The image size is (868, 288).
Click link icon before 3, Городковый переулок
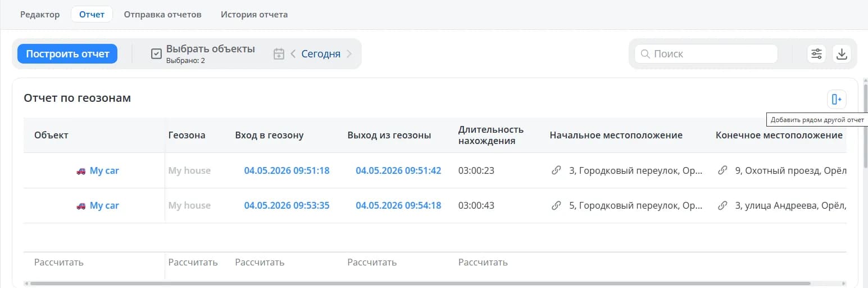click(x=556, y=170)
